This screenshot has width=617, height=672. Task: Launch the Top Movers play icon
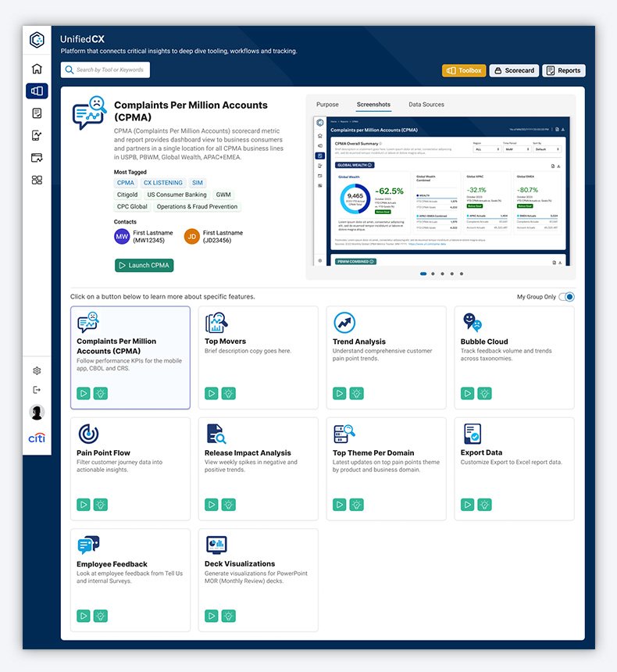point(211,393)
